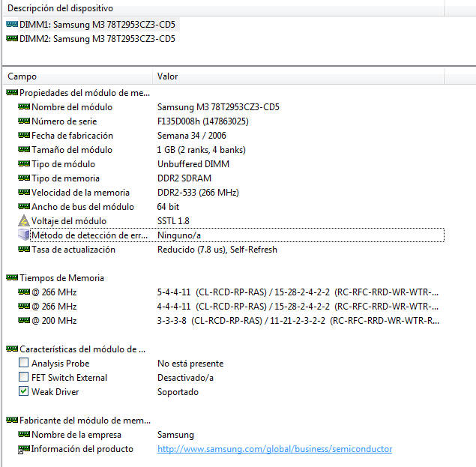Click the Fecha de fabricación row icon
The width and height of the screenshot is (476, 467).
point(24,135)
